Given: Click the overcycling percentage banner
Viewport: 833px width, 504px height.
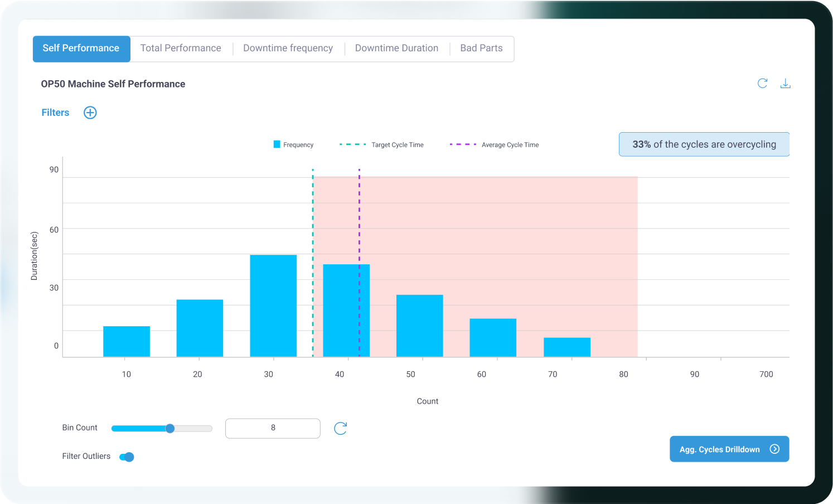Looking at the screenshot, I should click(704, 144).
